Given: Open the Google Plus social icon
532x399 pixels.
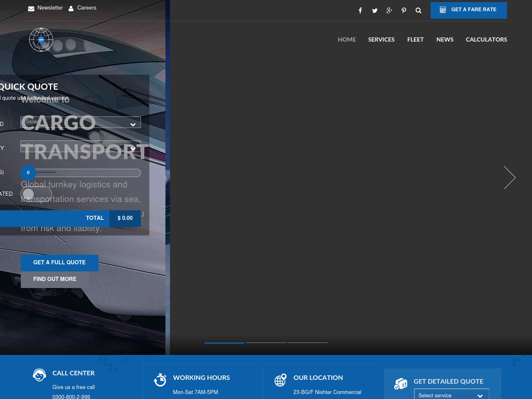Looking at the screenshot, I should [389, 10].
